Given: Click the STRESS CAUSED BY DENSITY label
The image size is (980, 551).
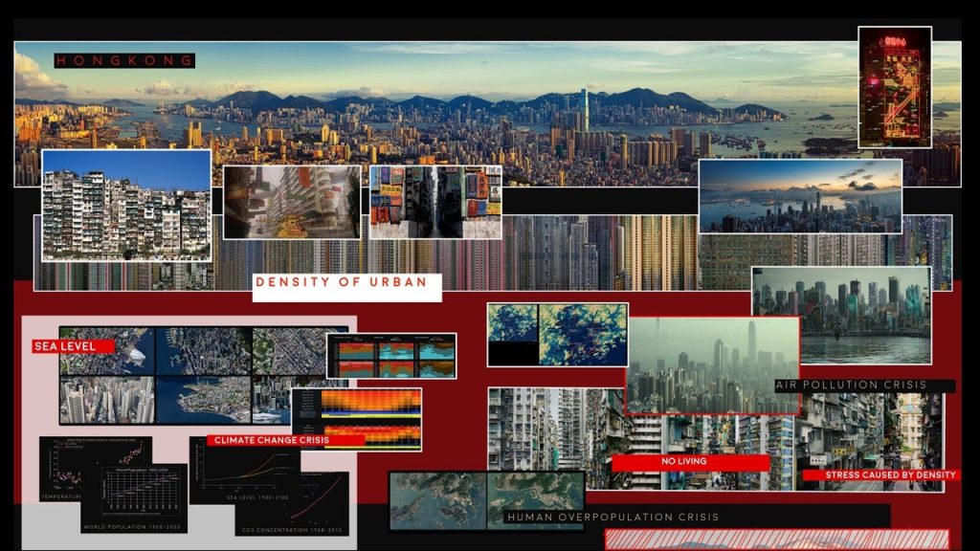Looking at the screenshot, I should click(x=879, y=474).
